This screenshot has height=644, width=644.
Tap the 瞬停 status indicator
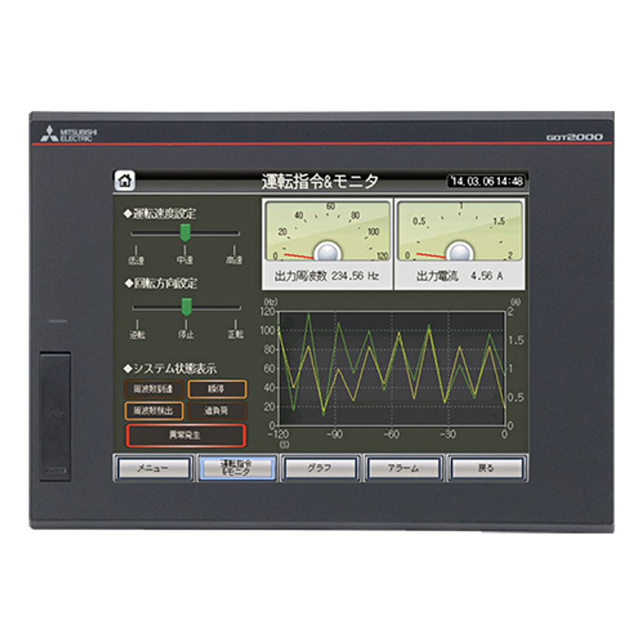click(x=217, y=389)
